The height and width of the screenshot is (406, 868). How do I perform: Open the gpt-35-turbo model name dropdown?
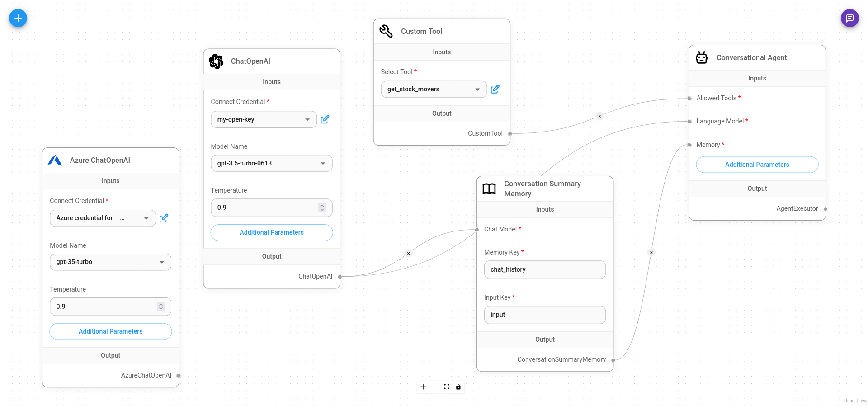point(110,262)
